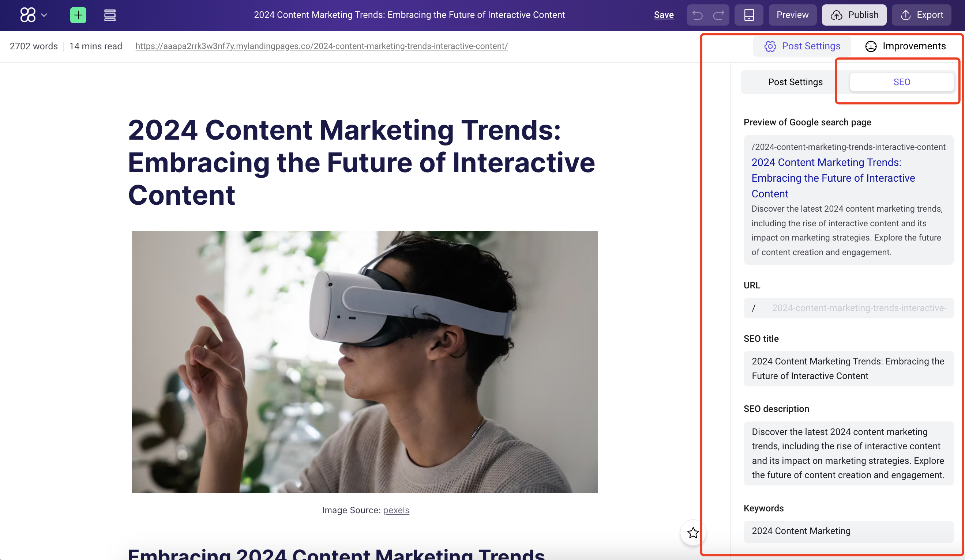
Task: Edit the Keywords field with 2024 Content Marketing
Action: [848, 531]
